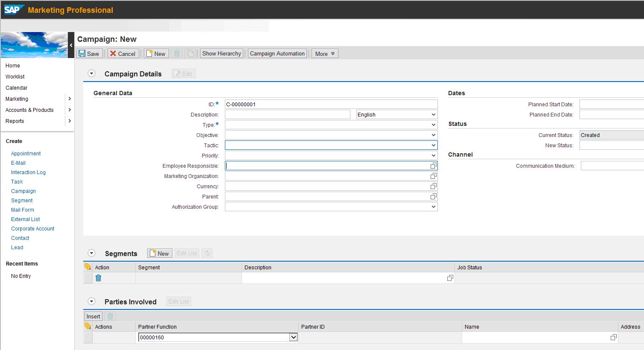Click Parties Involved table select-all icon
Screen dimensions: 644x350
pos(88,327)
